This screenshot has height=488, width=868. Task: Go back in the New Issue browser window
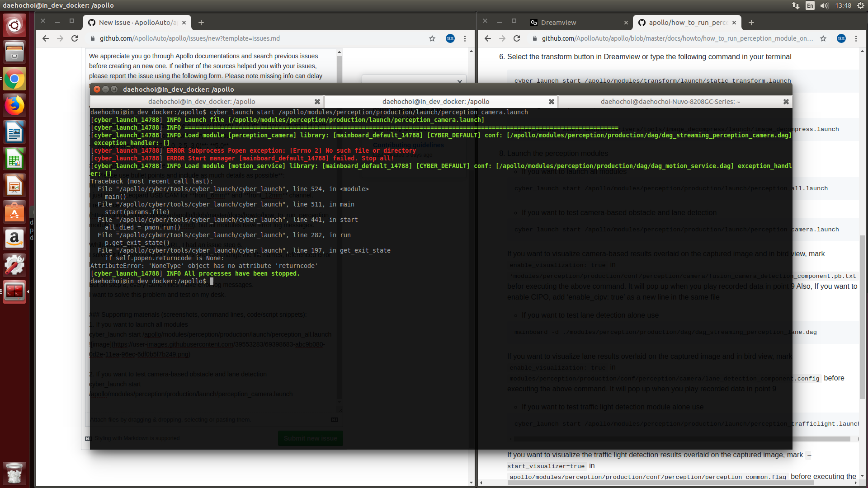(x=45, y=38)
